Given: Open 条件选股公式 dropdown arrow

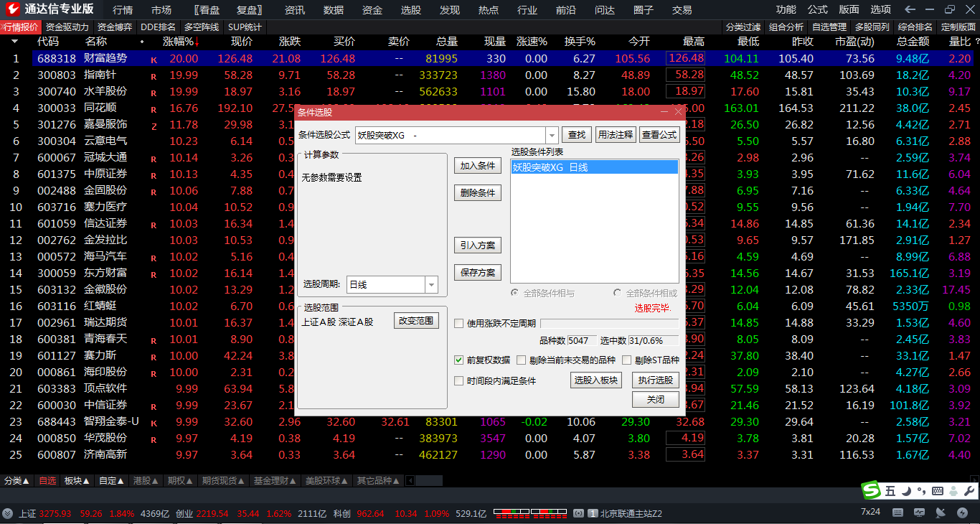Looking at the screenshot, I should (x=552, y=135).
